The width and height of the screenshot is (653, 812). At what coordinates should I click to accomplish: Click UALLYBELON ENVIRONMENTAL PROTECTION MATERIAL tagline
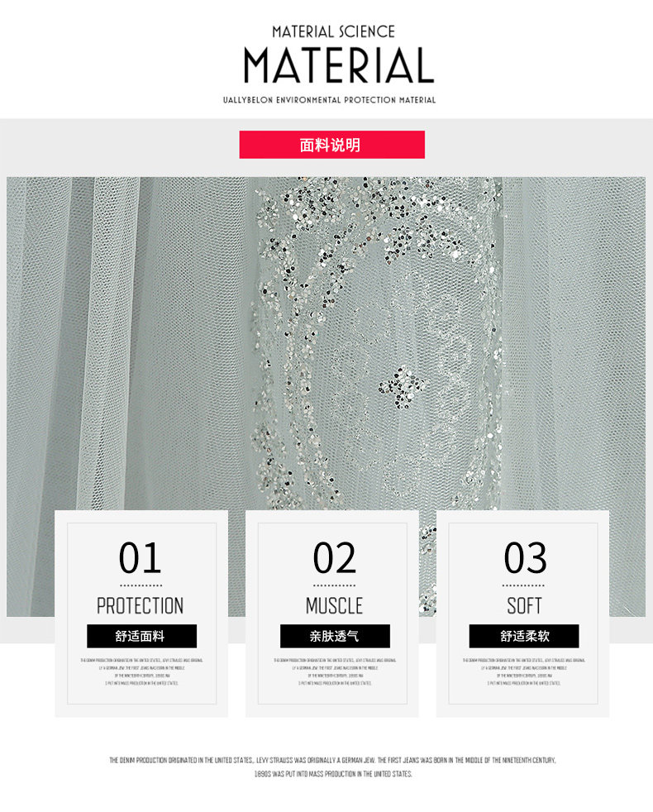click(329, 100)
